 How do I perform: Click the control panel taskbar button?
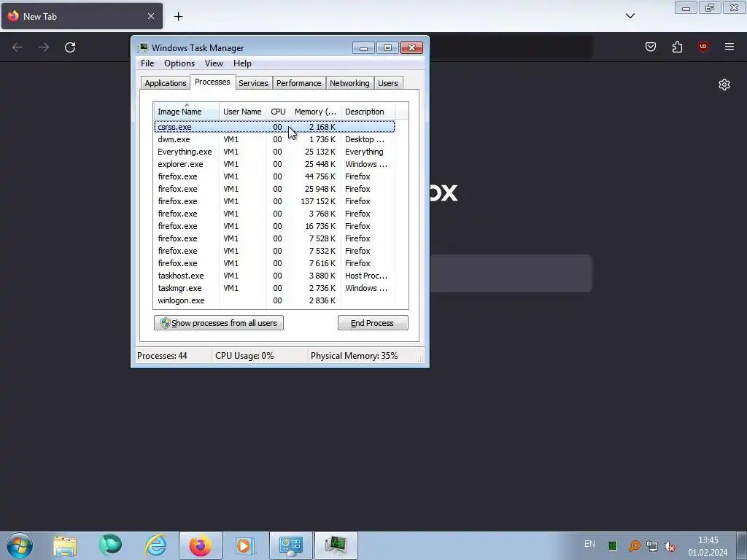(x=291, y=545)
